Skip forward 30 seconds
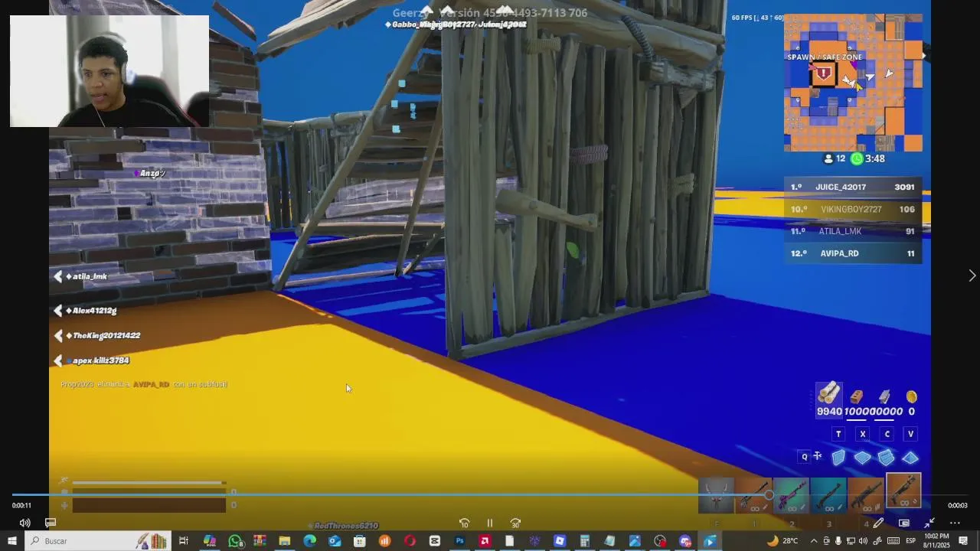This screenshot has width=980, height=551. (515, 523)
